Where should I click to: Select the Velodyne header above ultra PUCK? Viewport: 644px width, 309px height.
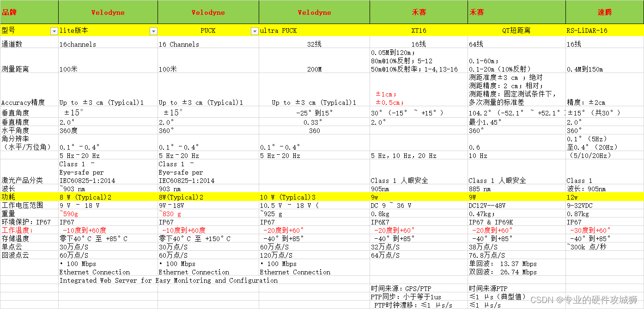tap(314, 12)
